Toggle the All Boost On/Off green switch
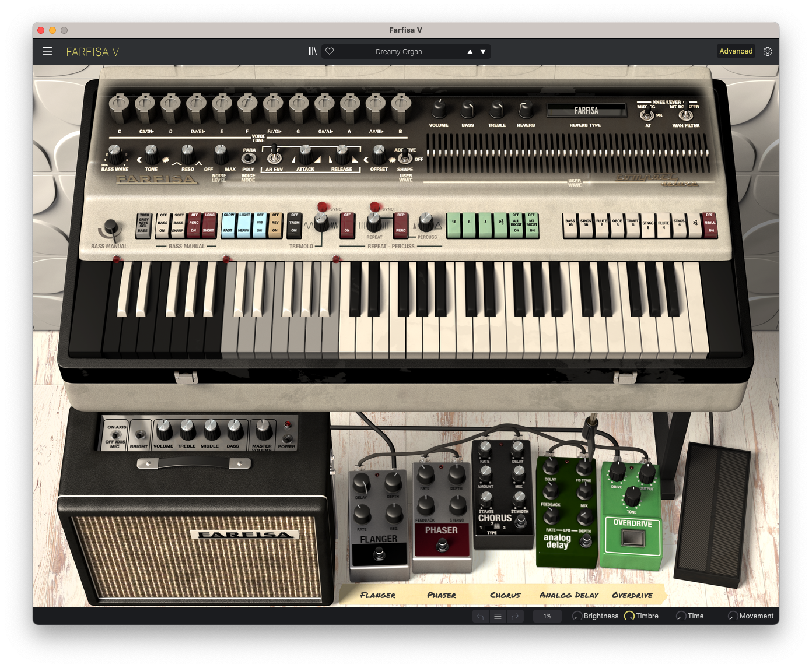The height and width of the screenshot is (668, 812). coord(516,225)
